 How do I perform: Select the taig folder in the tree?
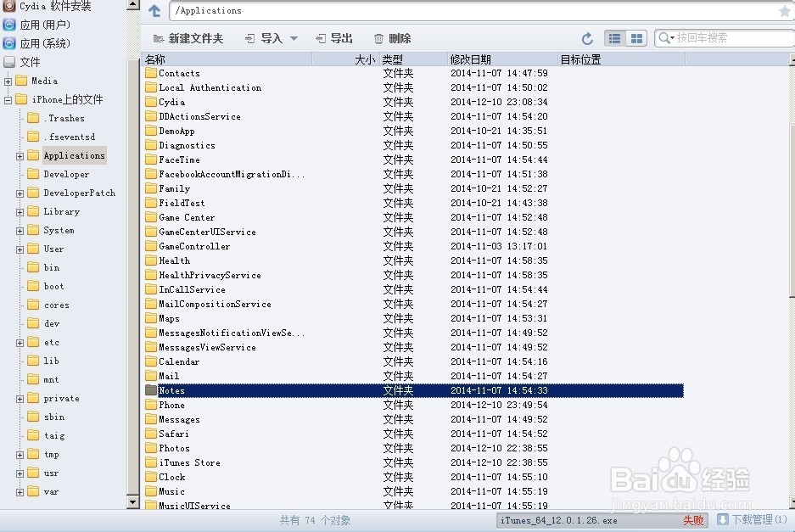[x=46, y=435]
